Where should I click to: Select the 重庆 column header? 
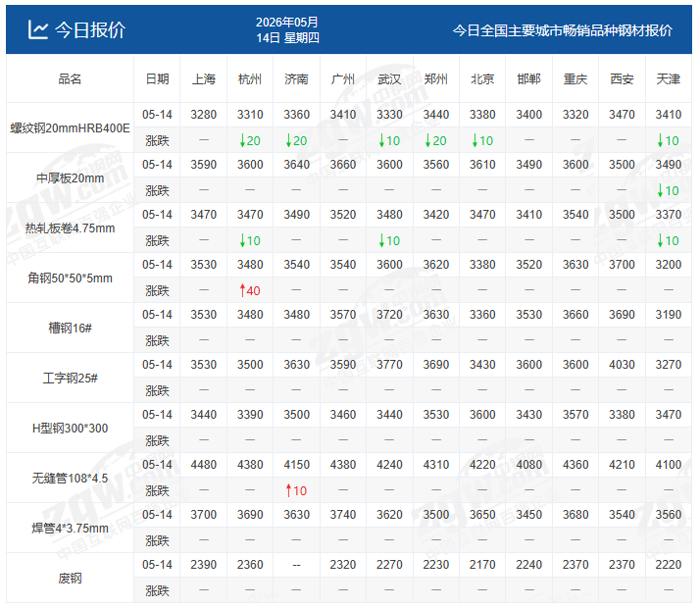coord(575,79)
